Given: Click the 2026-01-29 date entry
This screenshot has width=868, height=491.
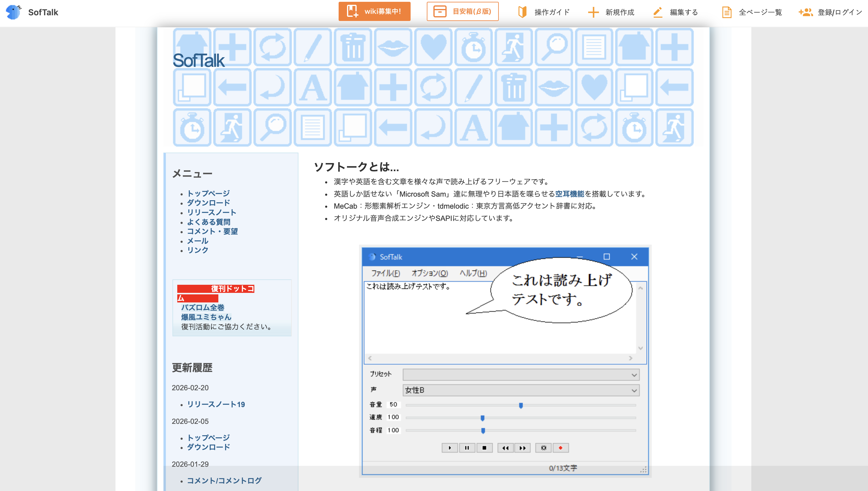Looking at the screenshot, I should [x=190, y=464].
